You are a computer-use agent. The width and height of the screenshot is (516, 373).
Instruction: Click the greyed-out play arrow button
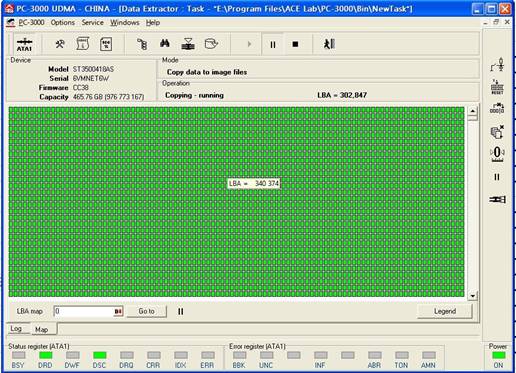click(249, 44)
